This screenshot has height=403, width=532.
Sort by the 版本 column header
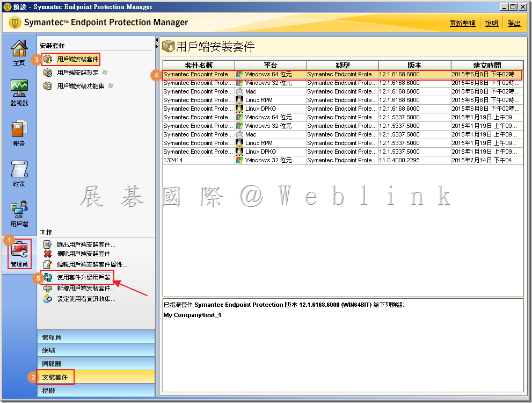(414, 65)
